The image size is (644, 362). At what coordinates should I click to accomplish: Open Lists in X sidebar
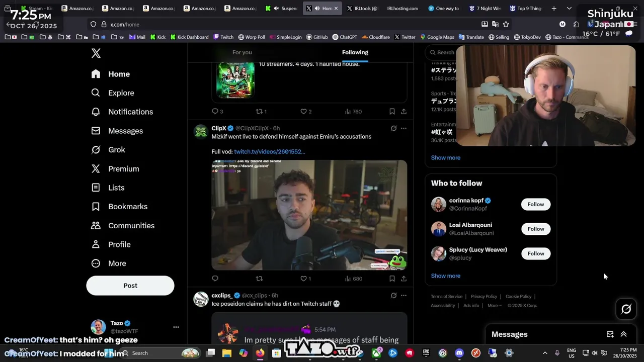108,188
